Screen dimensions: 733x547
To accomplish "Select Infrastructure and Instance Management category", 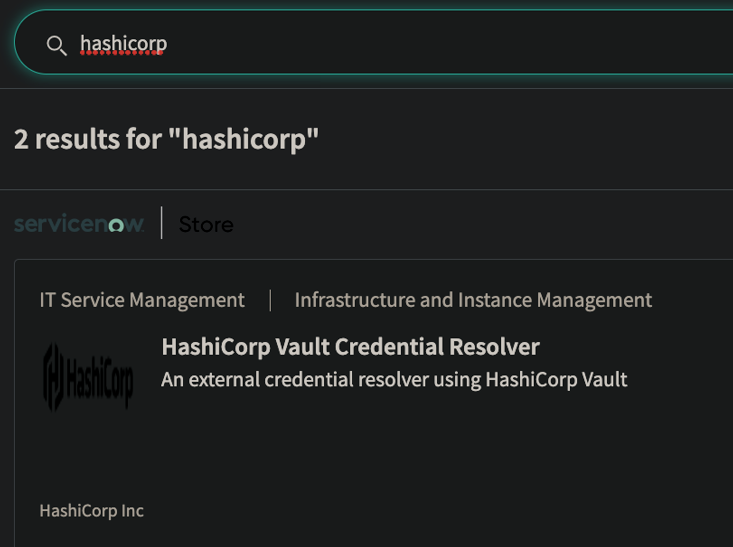I will pos(473,300).
